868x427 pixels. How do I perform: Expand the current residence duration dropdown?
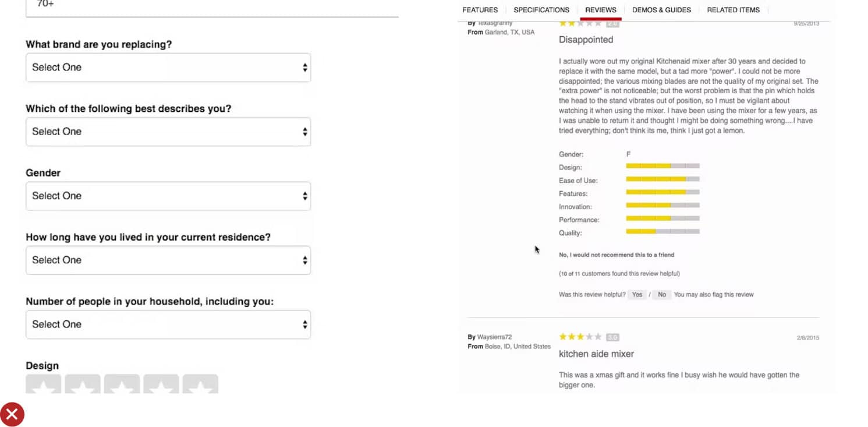click(x=168, y=260)
